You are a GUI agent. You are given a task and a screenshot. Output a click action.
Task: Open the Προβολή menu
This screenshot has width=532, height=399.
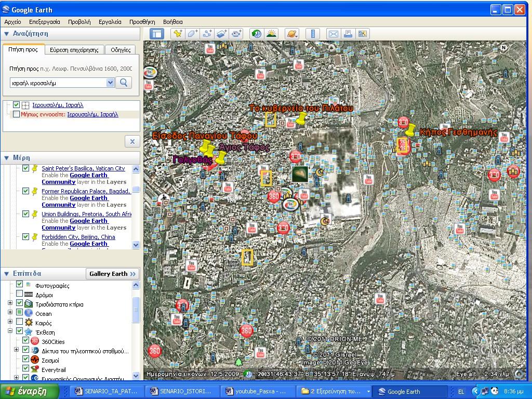pyautogui.click(x=79, y=22)
